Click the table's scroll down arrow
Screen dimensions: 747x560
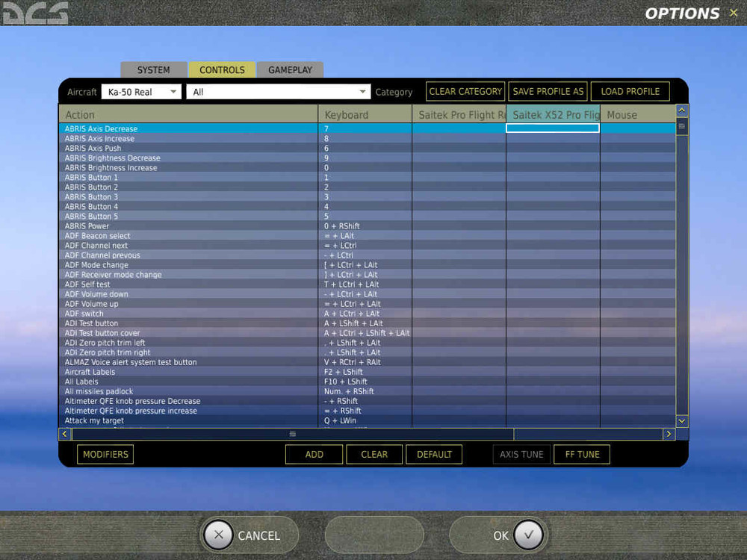pyautogui.click(x=682, y=421)
